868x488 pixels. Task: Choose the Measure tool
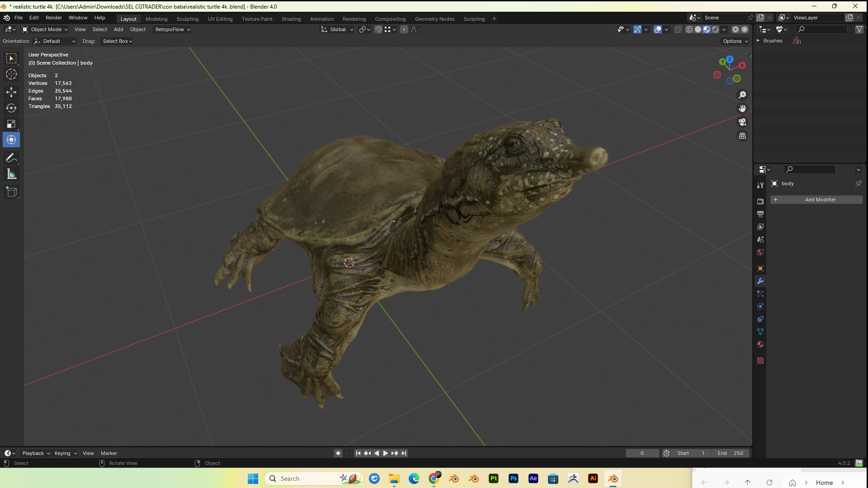point(11,174)
